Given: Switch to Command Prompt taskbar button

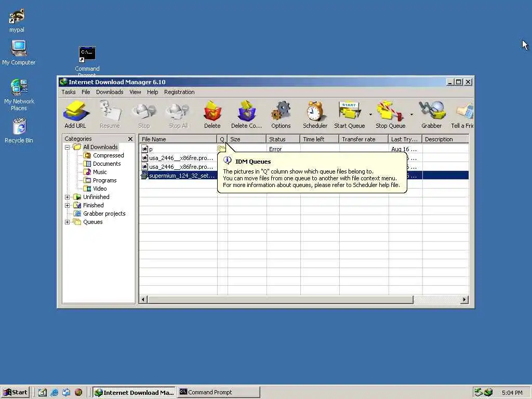Looking at the screenshot, I should pyautogui.click(x=219, y=392).
